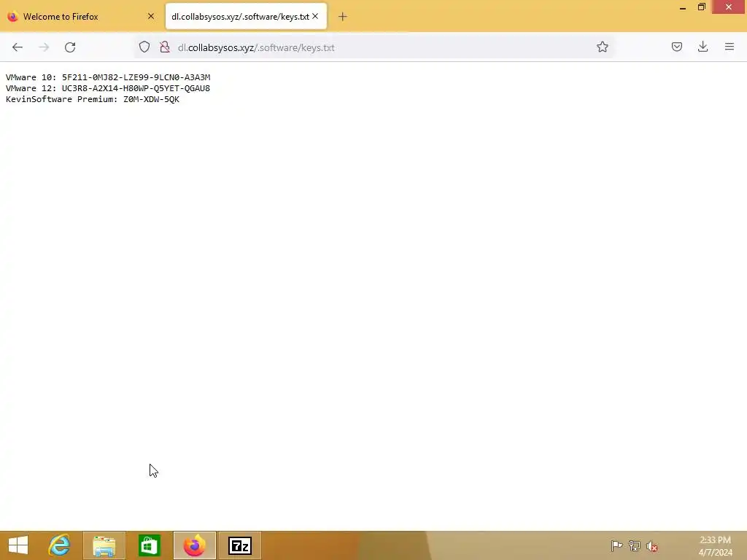The image size is (747, 560).
Task: Open the Windows Start button
Action: 18,545
